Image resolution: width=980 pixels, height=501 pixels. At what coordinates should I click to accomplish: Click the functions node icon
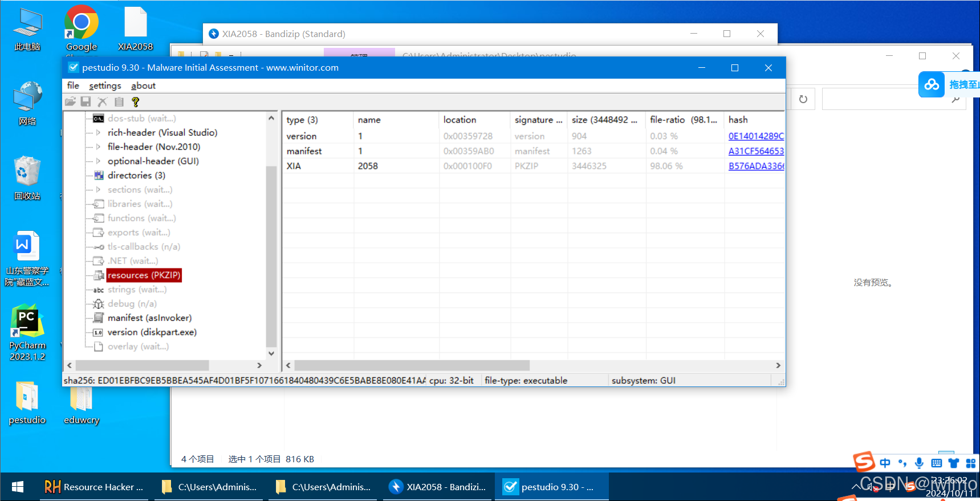pos(99,218)
